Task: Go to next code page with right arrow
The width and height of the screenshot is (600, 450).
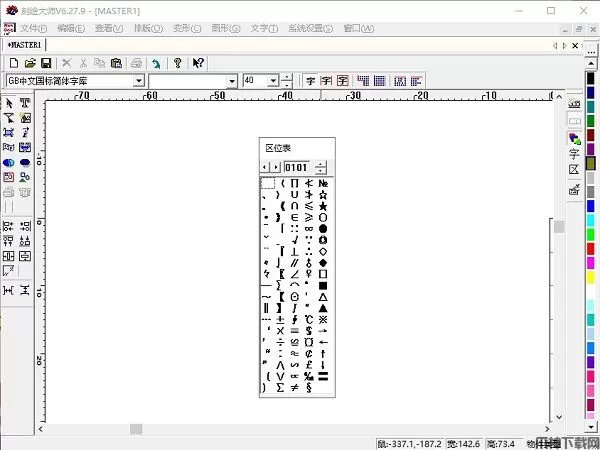Action: pyautogui.click(x=276, y=167)
